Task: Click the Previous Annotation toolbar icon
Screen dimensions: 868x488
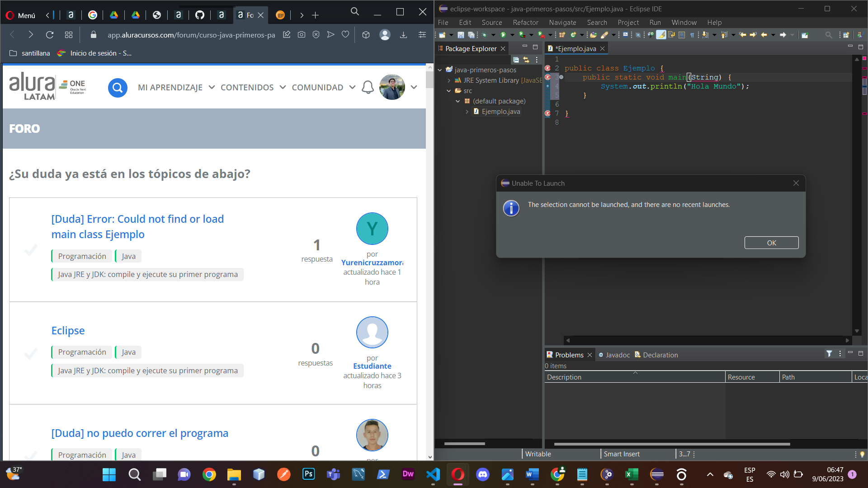Action: (724, 35)
